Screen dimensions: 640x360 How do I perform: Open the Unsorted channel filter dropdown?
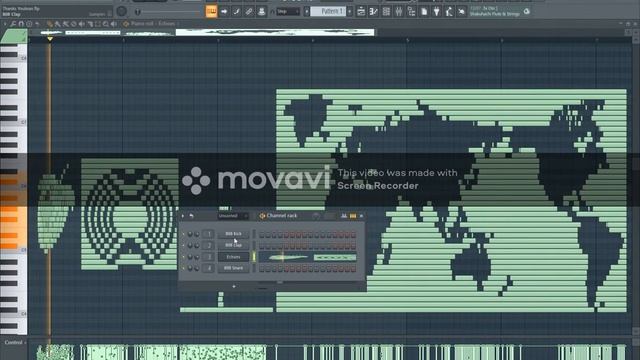233,216
